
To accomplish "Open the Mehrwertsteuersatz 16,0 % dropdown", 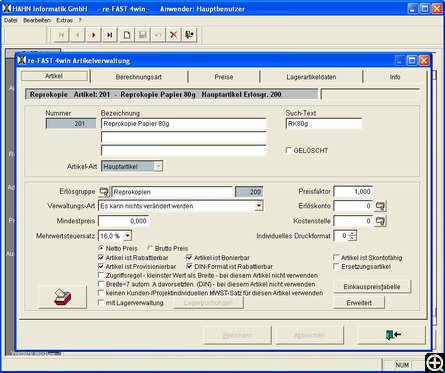I will [128, 236].
